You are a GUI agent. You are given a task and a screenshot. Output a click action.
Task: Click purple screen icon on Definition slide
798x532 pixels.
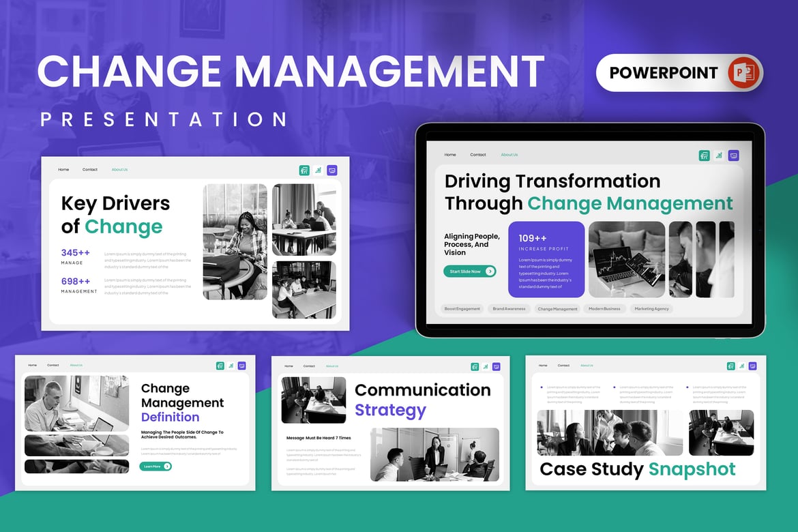pyautogui.click(x=241, y=366)
